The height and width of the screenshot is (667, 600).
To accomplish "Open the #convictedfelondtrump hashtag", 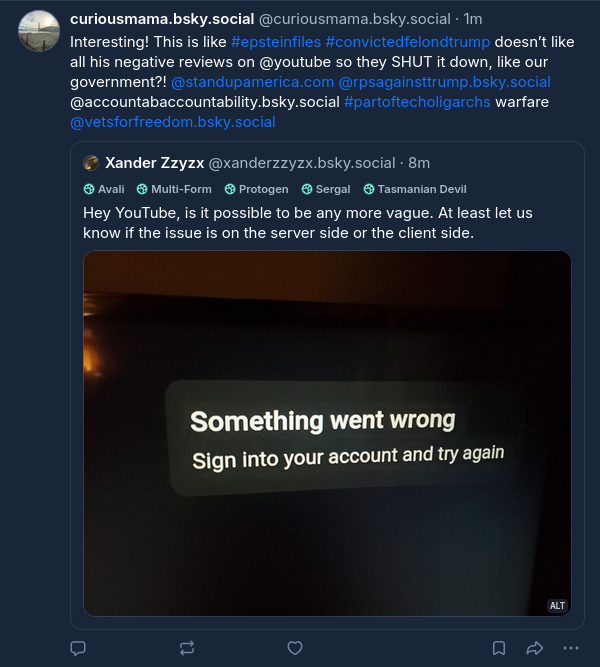I will [x=408, y=42].
